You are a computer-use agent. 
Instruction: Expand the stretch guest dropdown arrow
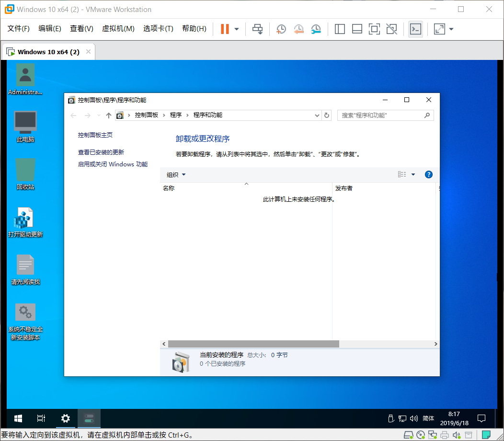tap(451, 29)
